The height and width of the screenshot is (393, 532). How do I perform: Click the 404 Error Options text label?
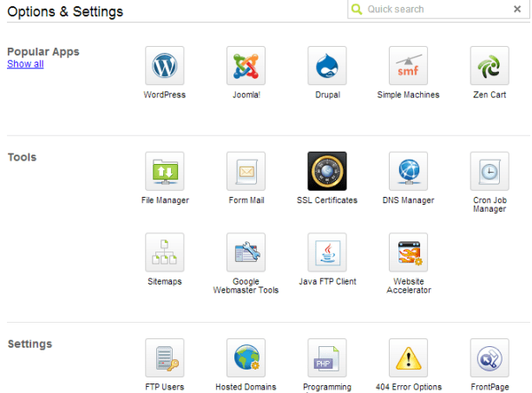point(409,387)
